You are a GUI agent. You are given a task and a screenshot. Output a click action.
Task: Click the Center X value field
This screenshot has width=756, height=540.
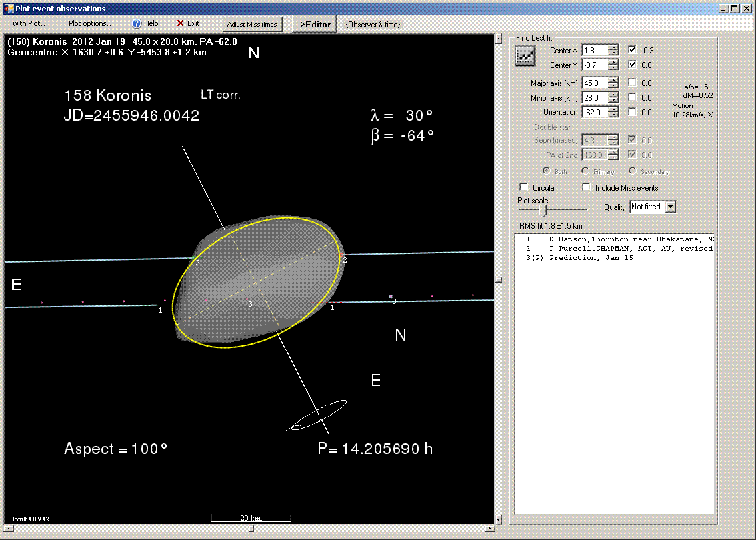(595, 50)
